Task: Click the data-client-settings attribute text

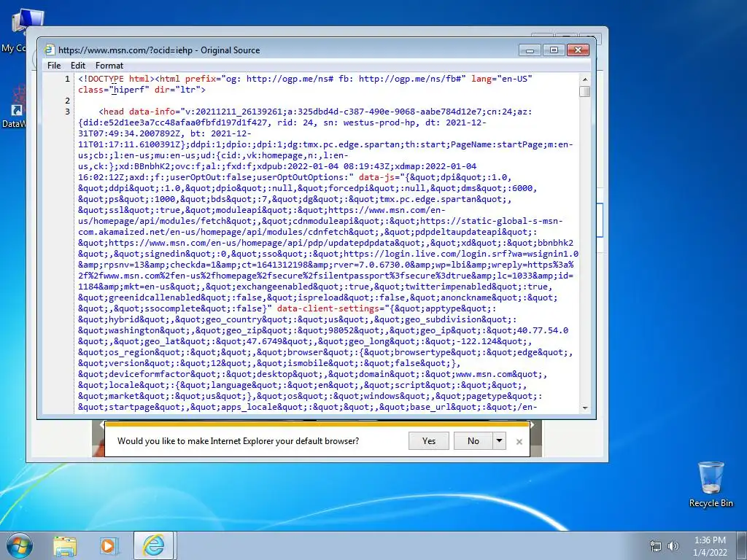Action: [328, 308]
